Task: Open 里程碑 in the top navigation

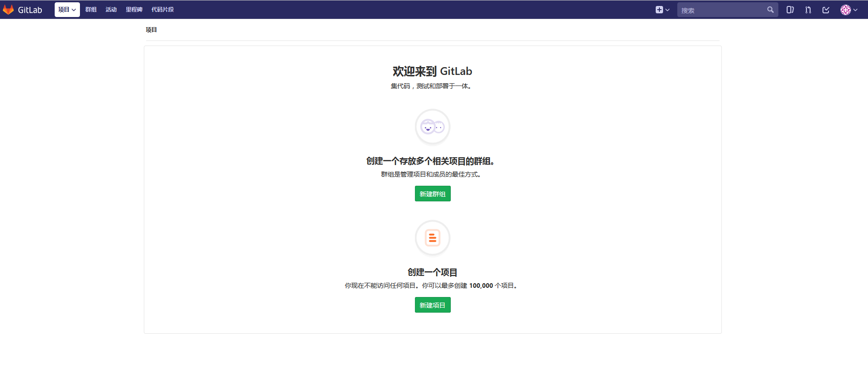Action: 134,10
